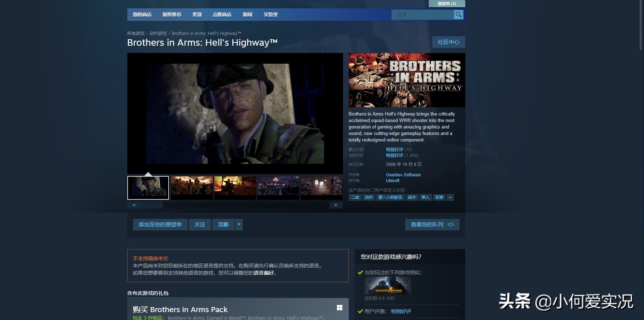Viewport: 644px width, 320px height.
Task: Click the 动作 tag
Action: (x=369, y=197)
